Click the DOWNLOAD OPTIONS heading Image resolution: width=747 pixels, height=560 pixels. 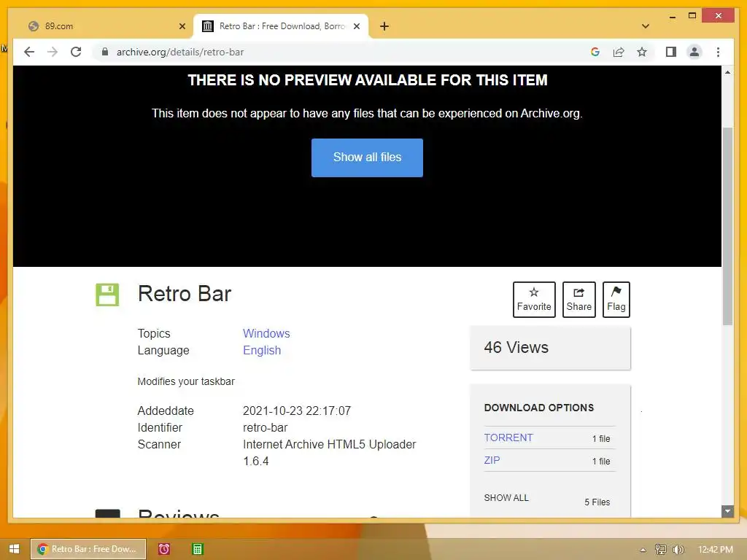(x=539, y=408)
